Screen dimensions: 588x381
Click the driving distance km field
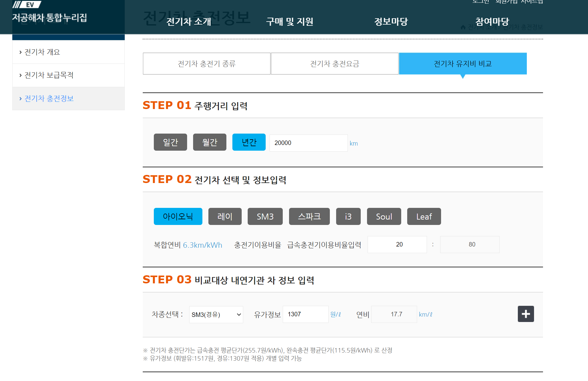[x=308, y=143]
